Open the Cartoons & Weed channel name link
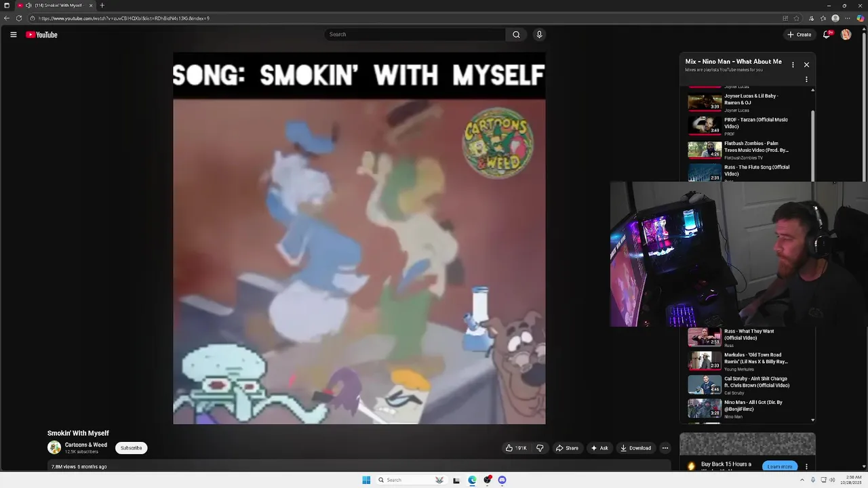The width and height of the screenshot is (868, 488). coord(86,445)
